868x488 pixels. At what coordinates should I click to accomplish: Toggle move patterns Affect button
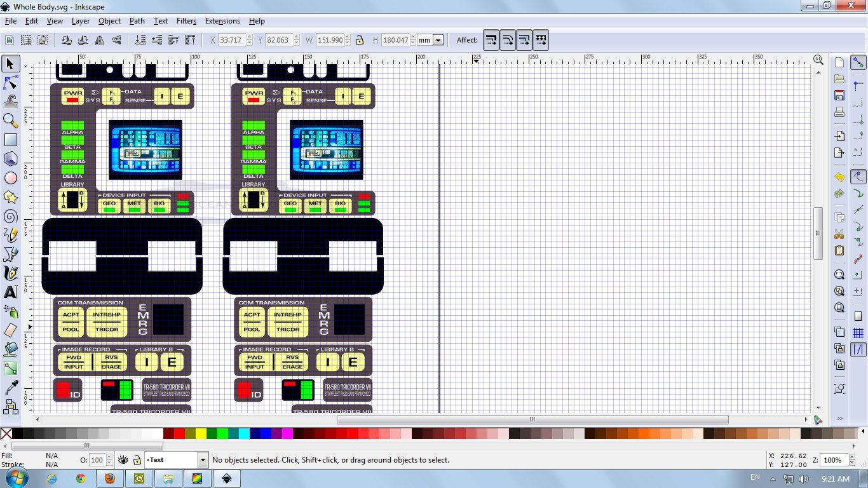pyautogui.click(x=541, y=40)
